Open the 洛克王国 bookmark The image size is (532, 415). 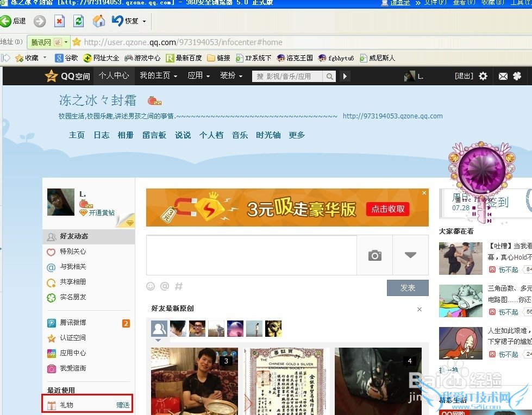pyautogui.click(x=295, y=58)
